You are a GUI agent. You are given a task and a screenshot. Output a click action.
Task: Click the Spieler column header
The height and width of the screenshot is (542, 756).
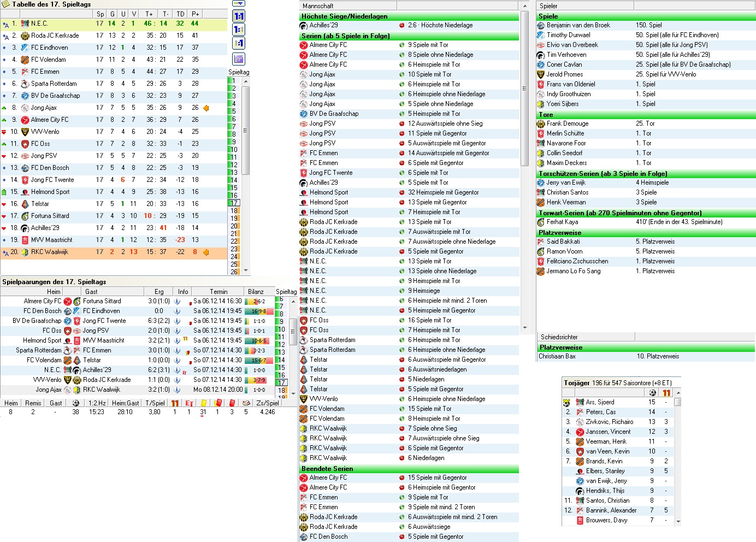click(x=585, y=6)
